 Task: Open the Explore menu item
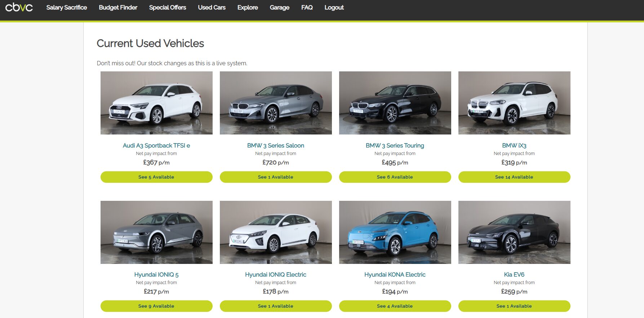point(248,8)
